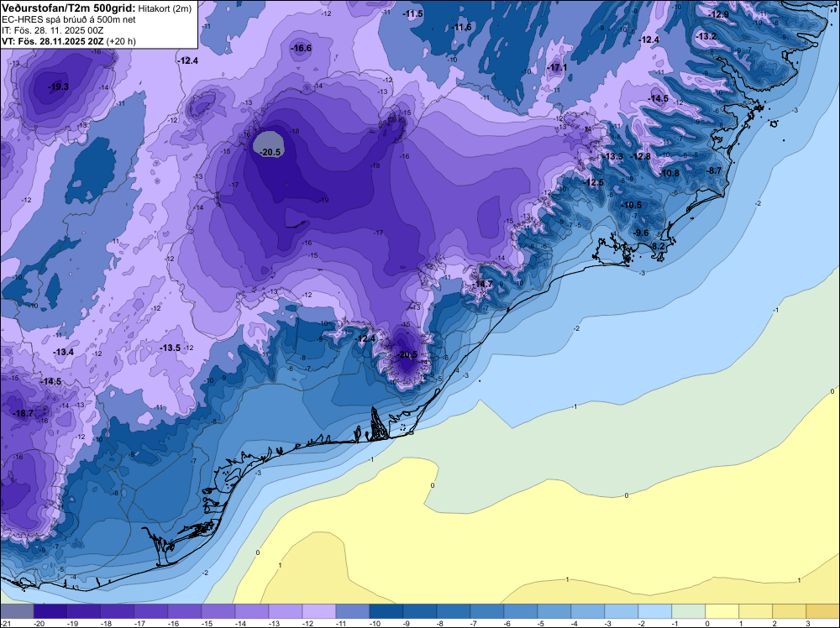This screenshot has width=840, height=628.
Task: Click the -11.6 temperature label
Action: (x=461, y=28)
